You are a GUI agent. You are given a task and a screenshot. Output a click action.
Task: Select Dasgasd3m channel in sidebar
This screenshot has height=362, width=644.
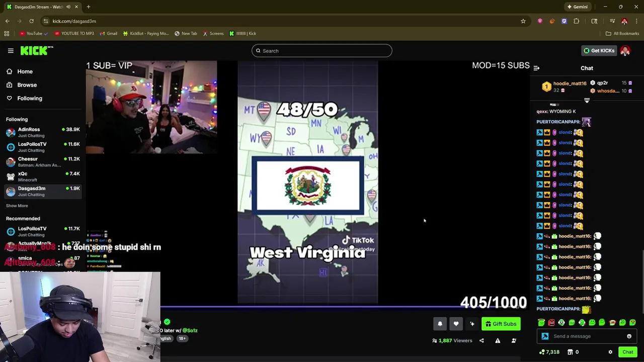coord(43,191)
